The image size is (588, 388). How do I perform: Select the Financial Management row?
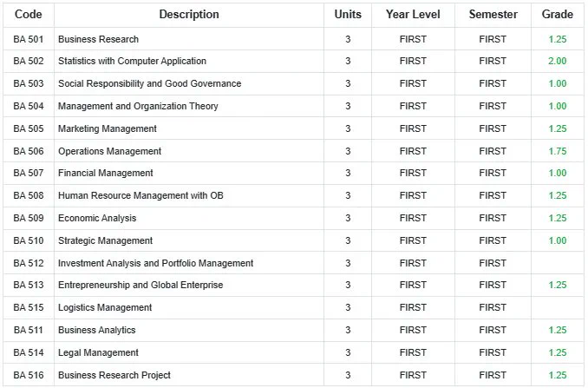click(x=293, y=173)
